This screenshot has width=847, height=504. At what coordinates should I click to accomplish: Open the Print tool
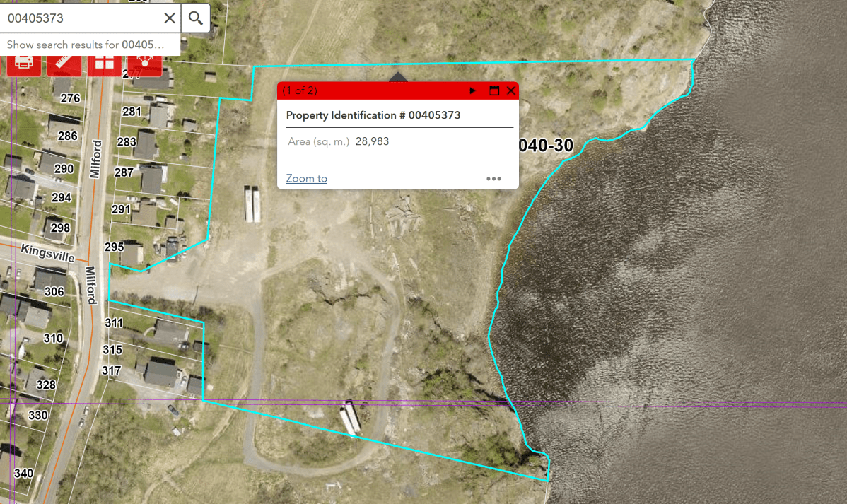(23, 61)
